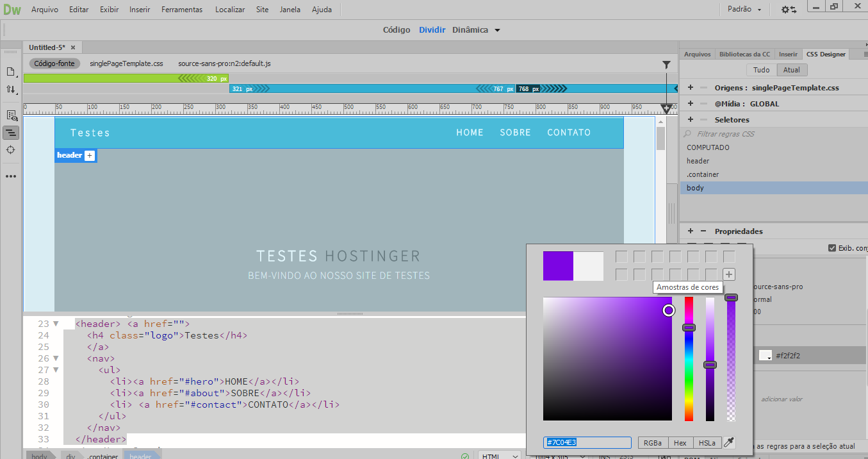868x459 pixels.
Task: Click the Código-fonte button
Action: click(x=54, y=63)
